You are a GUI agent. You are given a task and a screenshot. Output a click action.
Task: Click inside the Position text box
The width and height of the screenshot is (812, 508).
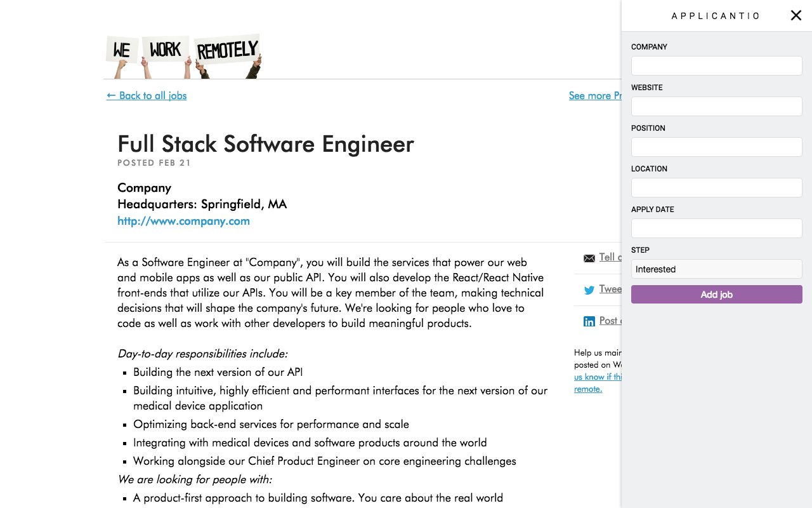tap(716, 147)
